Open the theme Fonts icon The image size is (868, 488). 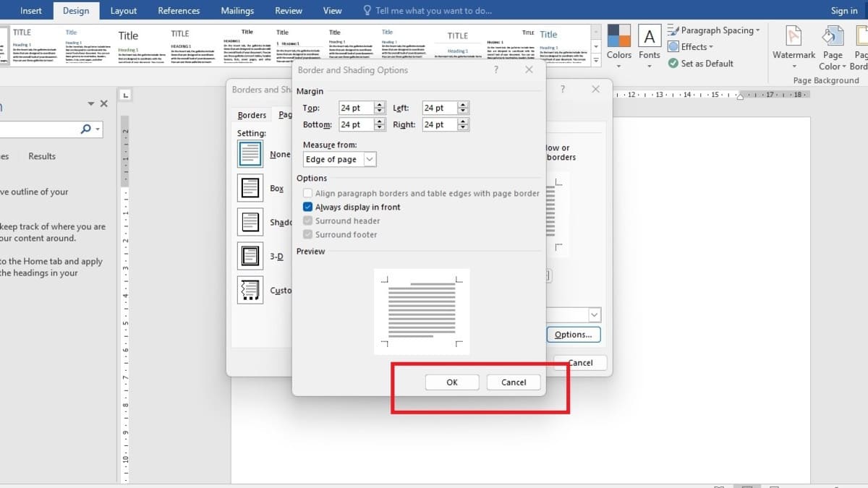(650, 36)
